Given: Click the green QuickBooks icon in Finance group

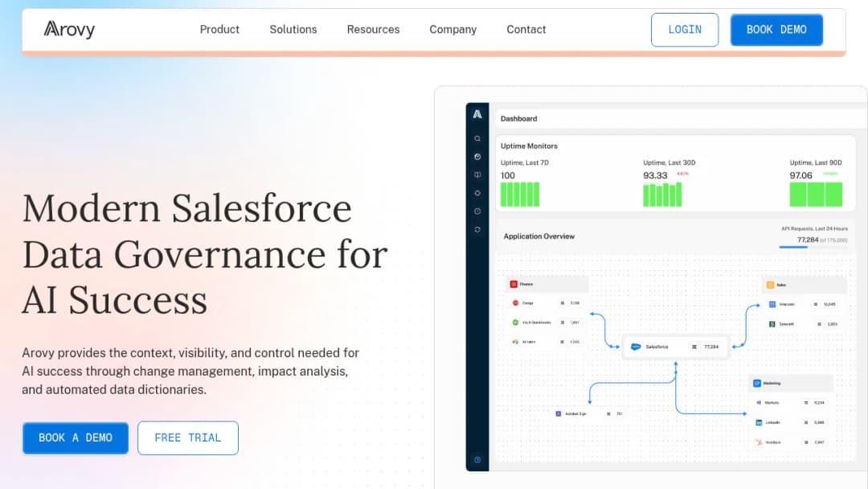Looking at the screenshot, I should [515, 323].
